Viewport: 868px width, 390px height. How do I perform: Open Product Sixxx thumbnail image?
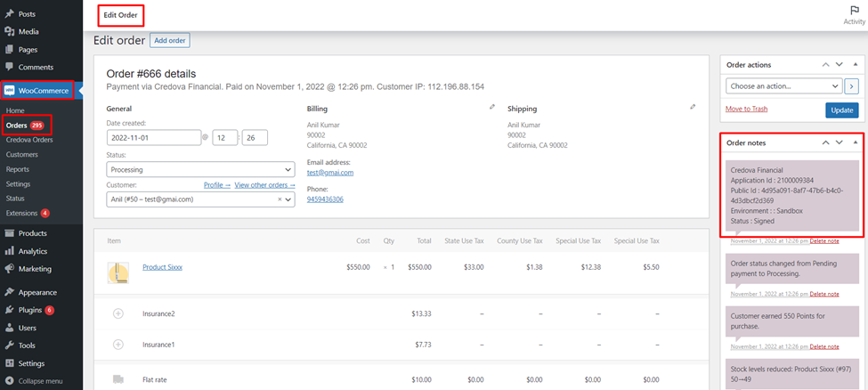[118, 272]
